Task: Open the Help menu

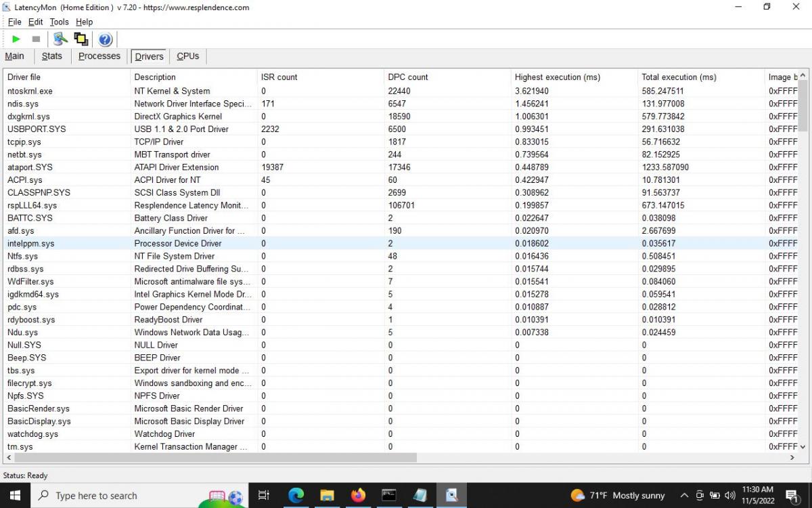Action: click(x=84, y=22)
